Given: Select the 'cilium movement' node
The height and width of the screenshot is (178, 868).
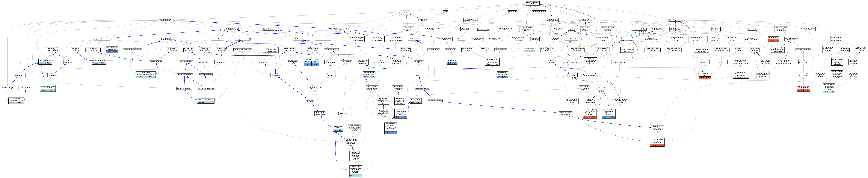Looking at the screenshot, I should [x=501, y=50].
